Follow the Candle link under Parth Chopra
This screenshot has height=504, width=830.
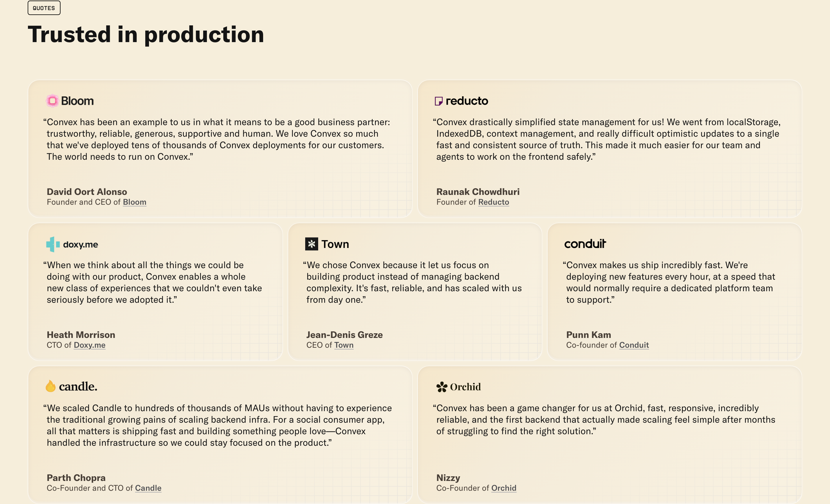point(148,488)
